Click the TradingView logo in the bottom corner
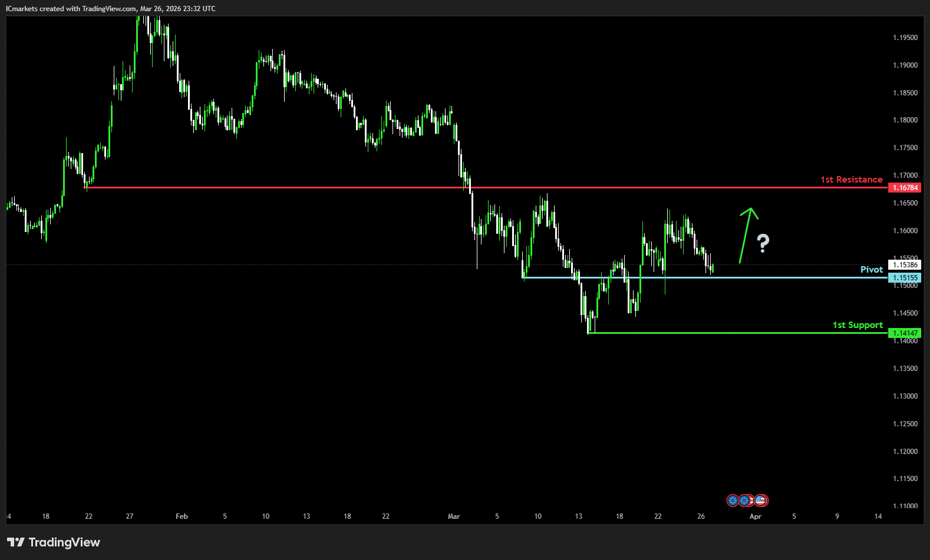 click(x=54, y=542)
